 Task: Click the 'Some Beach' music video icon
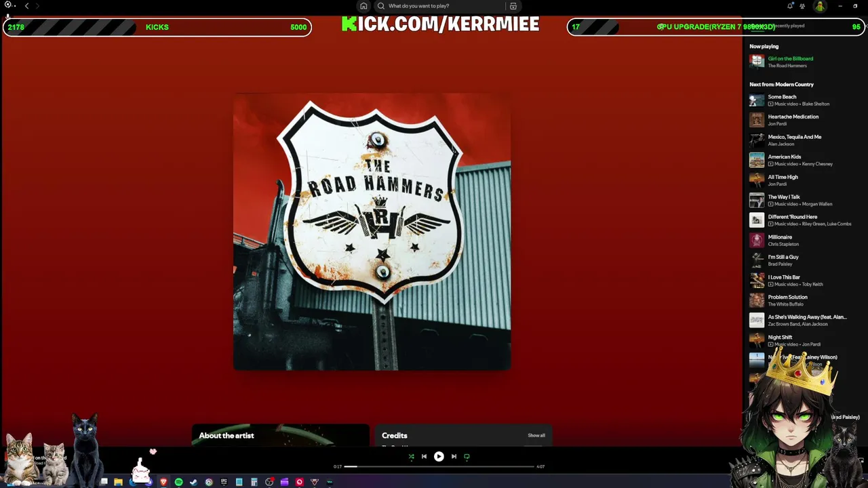(770, 104)
